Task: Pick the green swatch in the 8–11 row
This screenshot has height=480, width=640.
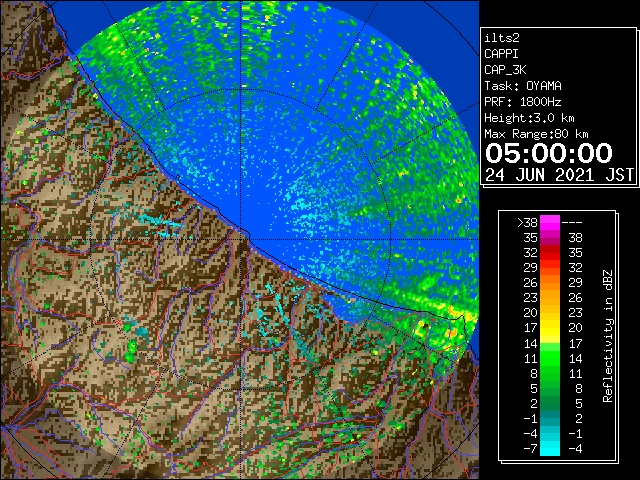Action: [x=550, y=373]
